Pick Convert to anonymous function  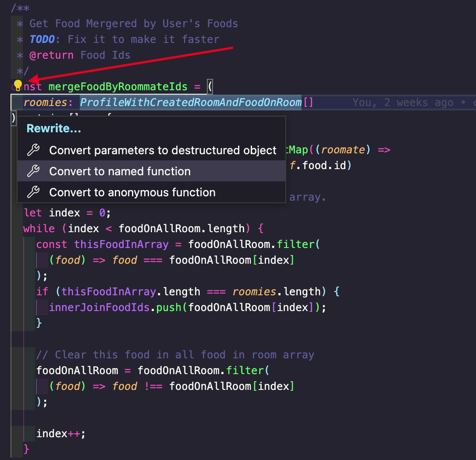tap(152, 192)
